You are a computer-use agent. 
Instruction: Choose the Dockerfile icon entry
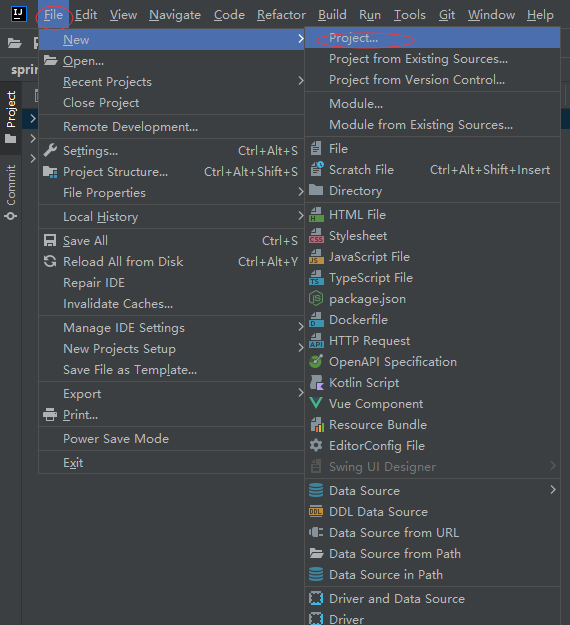point(316,320)
